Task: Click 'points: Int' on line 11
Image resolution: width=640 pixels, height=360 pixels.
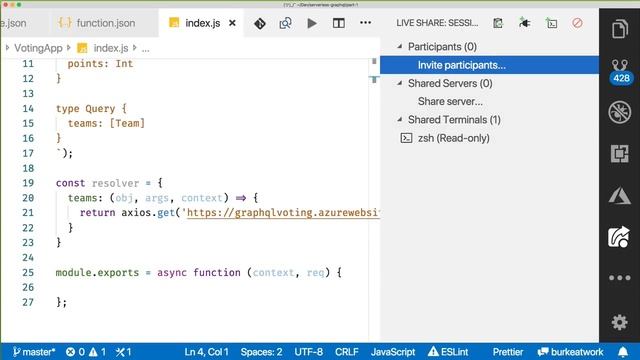Action: [x=100, y=64]
